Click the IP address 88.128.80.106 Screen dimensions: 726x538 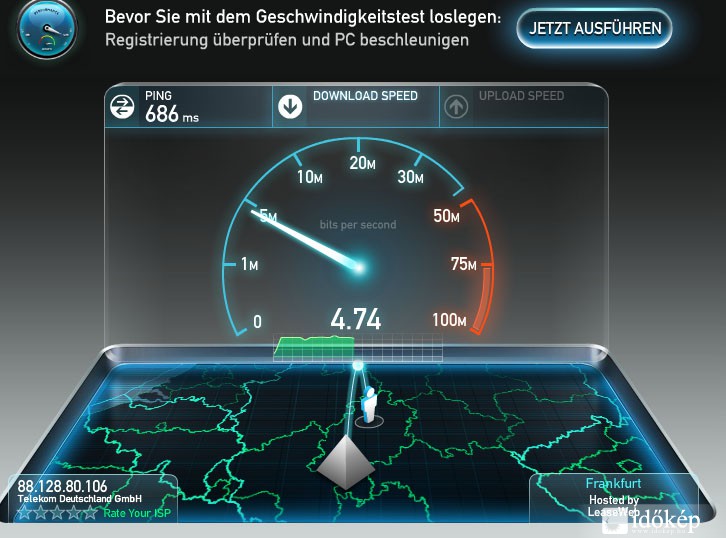[x=62, y=486]
